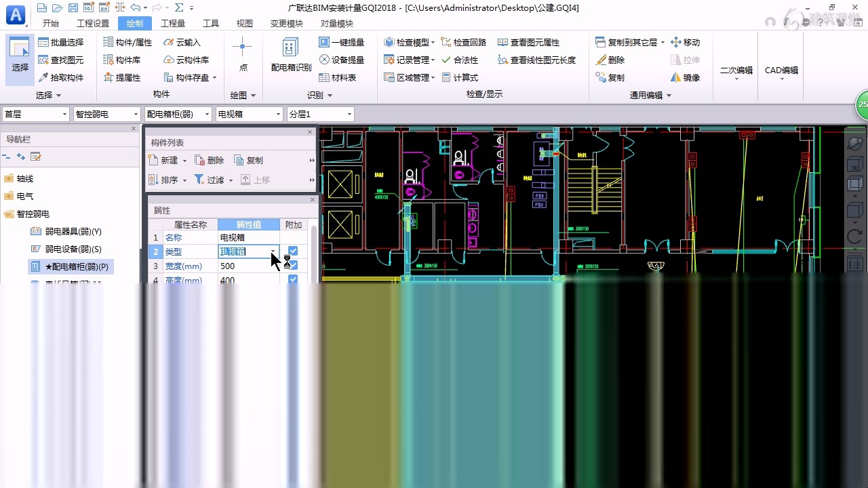Viewport: 868px width, 488px height.
Task: Click 查看图元属性 view element properties
Action: [528, 42]
